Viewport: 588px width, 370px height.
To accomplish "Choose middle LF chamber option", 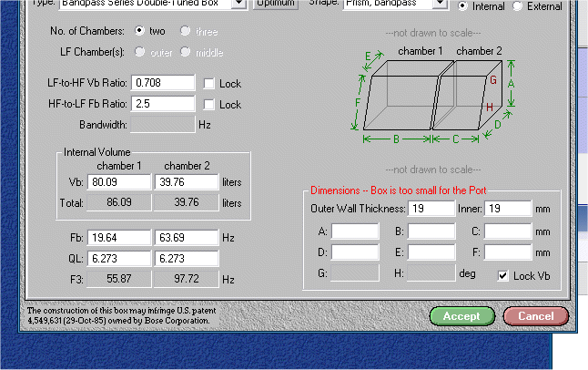I will click(186, 51).
